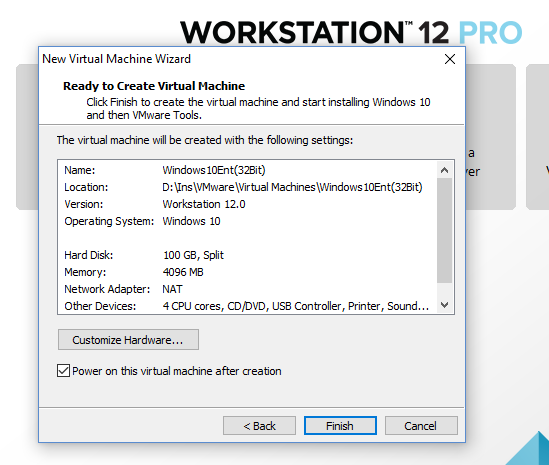Select the Hard Disk value 100 GB, Split
Viewport: 549px width, 465px height.
193,255
